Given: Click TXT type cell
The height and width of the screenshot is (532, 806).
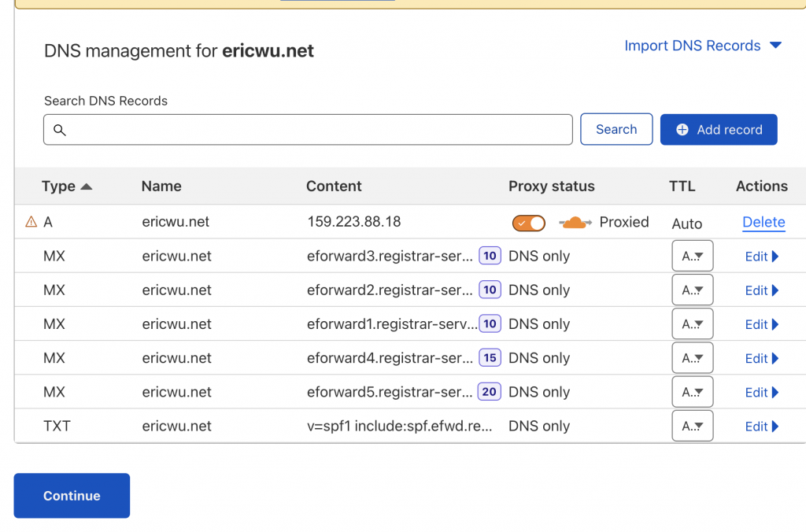Looking at the screenshot, I should click(57, 426).
